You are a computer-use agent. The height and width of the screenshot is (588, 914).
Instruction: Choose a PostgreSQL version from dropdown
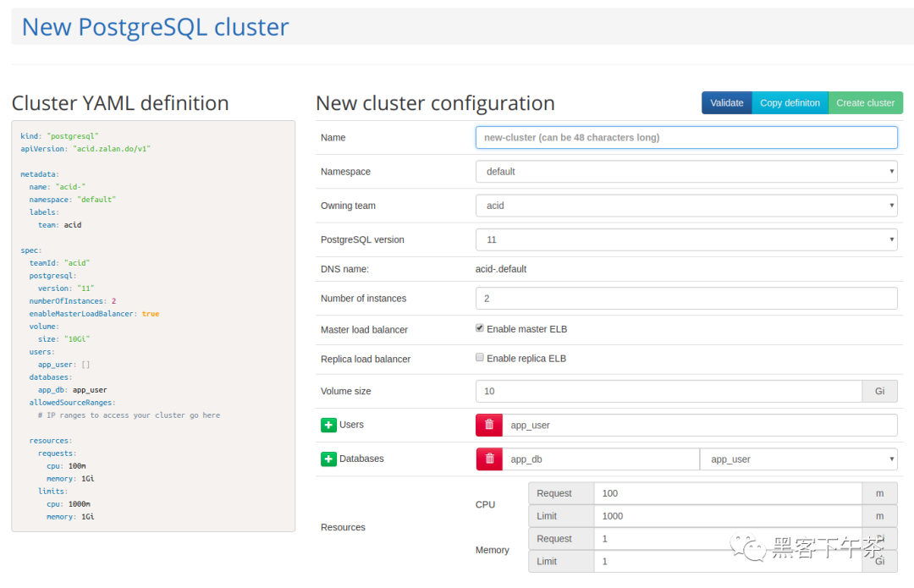coord(685,239)
